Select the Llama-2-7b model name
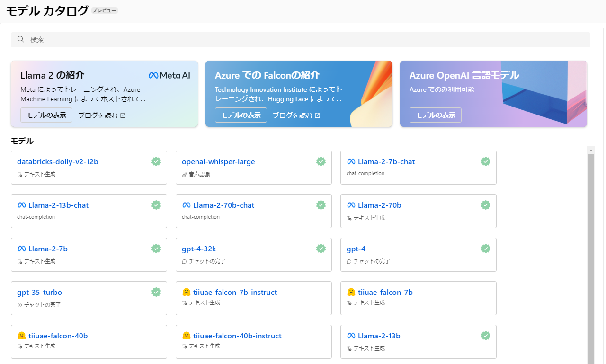The width and height of the screenshot is (606, 364). tap(48, 249)
